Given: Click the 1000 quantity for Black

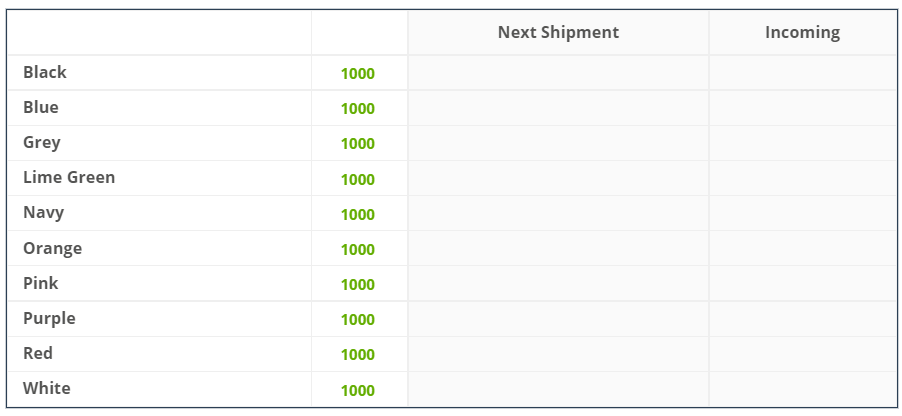Looking at the screenshot, I should tap(358, 73).
